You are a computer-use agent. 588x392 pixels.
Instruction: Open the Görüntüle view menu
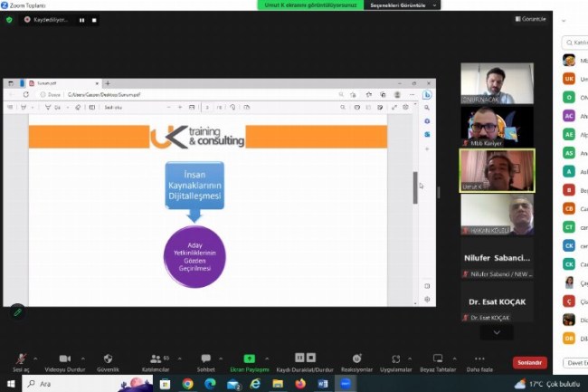[x=530, y=19]
